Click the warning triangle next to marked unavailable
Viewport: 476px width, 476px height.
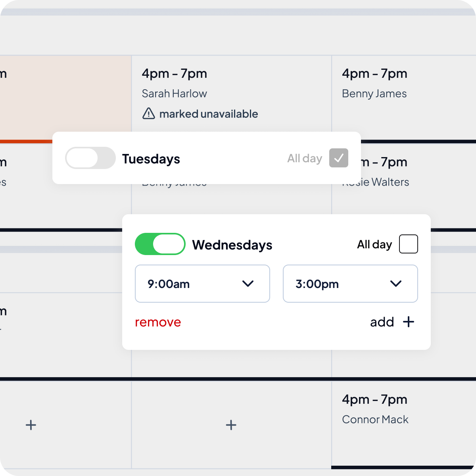(148, 114)
